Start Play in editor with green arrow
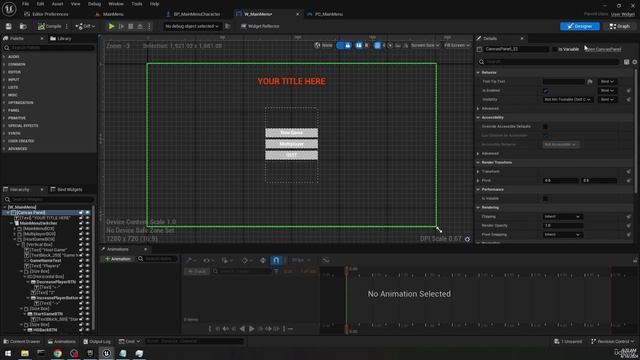 111,26
